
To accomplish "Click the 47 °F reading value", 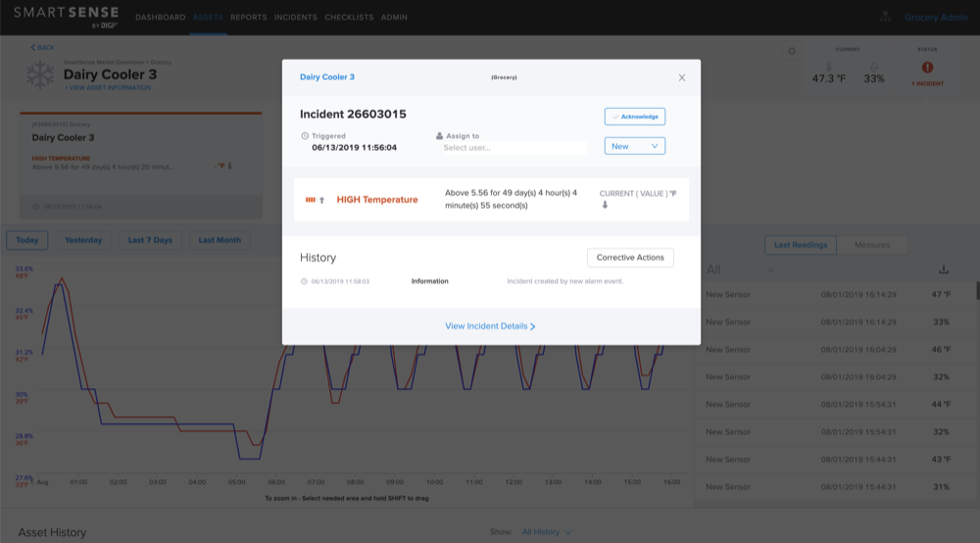I will (x=941, y=294).
